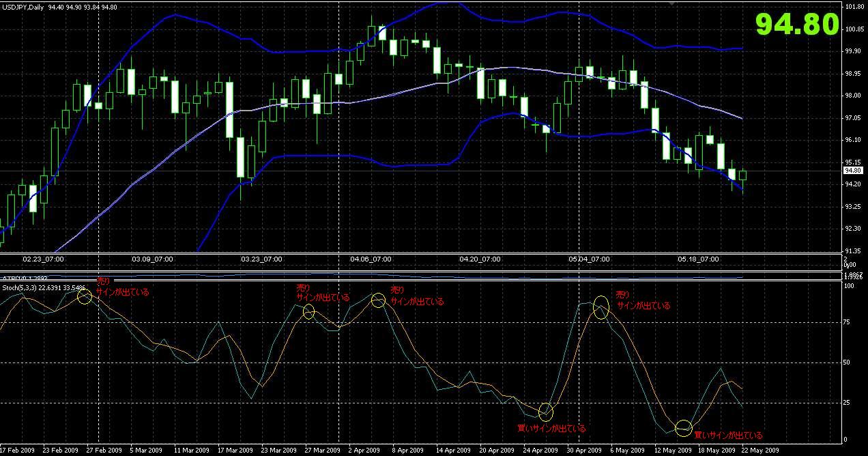The width and height of the screenshot is (868, 456).
Task: Select the 92.30 price axis label
Action: point(852,229)
